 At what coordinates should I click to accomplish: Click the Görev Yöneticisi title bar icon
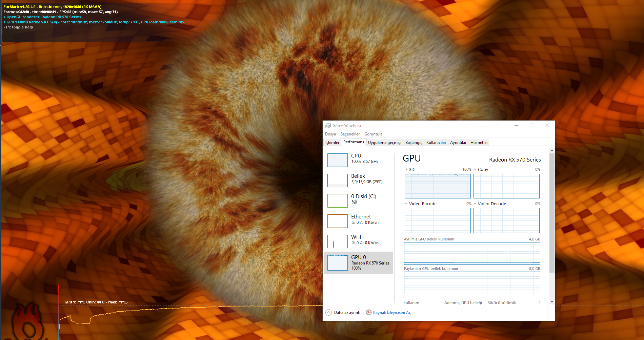pyautogui.click(x=328, y=126)
